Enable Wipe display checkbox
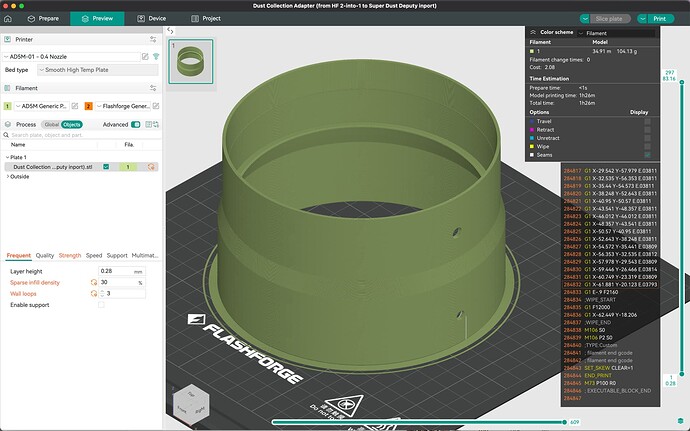This screenshot has height=431, width=690. pyautogui.click(x=647, y=147)
